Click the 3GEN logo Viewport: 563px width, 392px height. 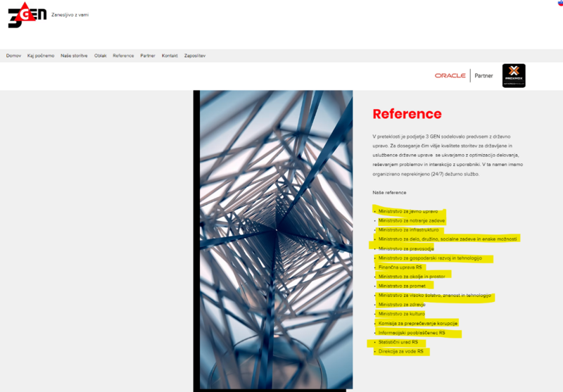(x=27, y=15)
